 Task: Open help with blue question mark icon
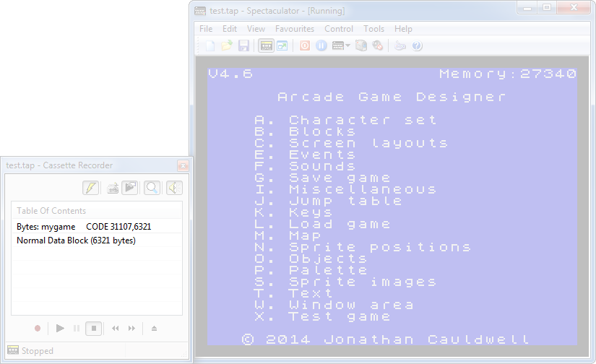pos(417,46)
